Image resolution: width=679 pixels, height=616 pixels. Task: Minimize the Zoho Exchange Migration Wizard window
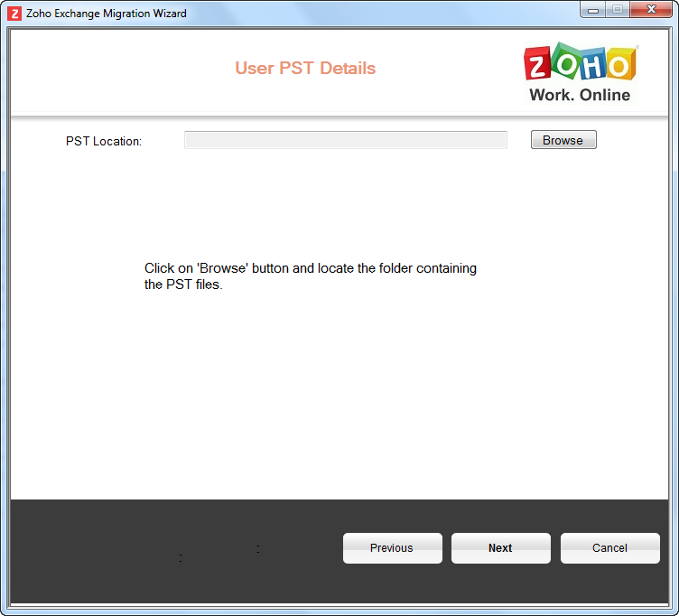click(x=593, y=10)
